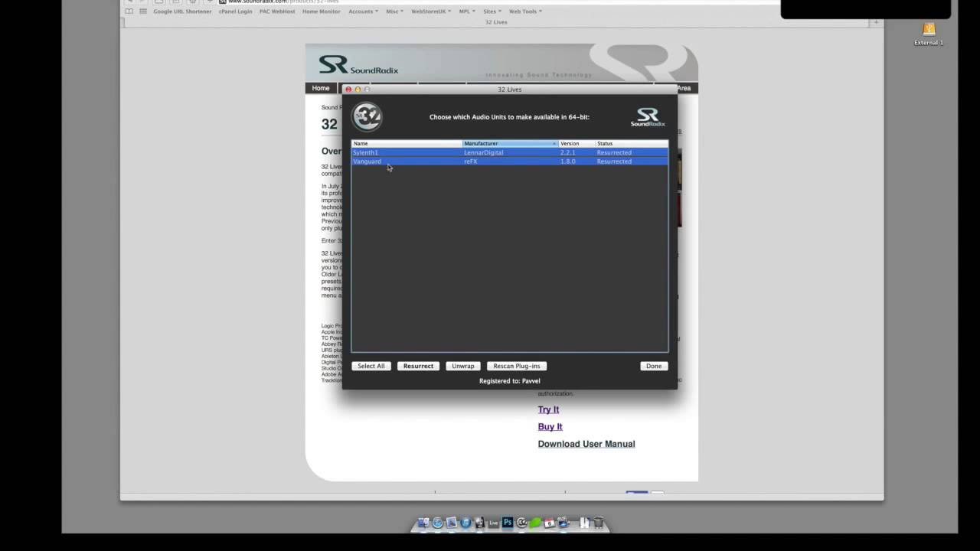The height and width of the screenshot is (551, 980).
Task: Open Google URL Shortener bookmark
Action: (182, 11)
